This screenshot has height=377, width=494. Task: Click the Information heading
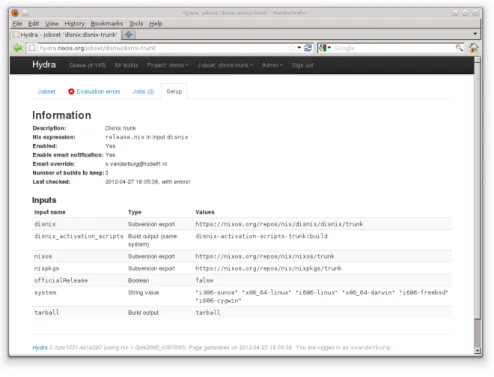click(62, 115)
